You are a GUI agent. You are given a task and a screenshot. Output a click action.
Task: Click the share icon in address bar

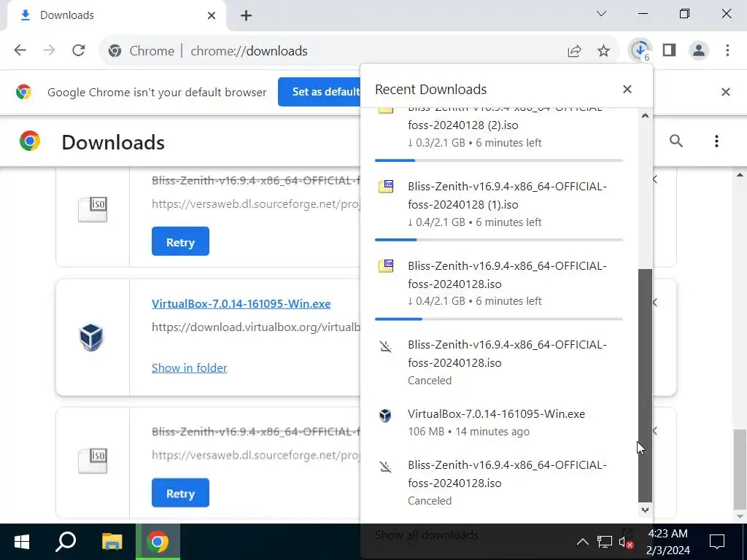[575, 50]
